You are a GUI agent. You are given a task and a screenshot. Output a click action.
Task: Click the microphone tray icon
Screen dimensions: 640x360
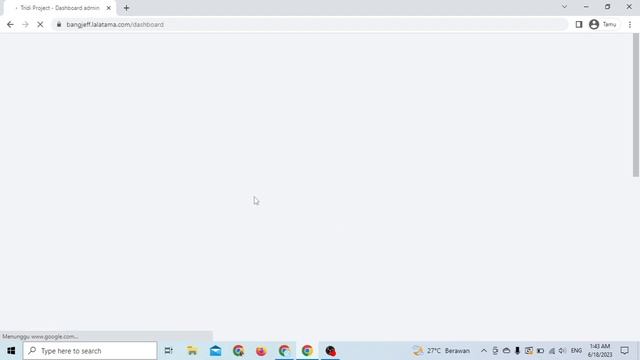pyautogui.click(x=517, y=351)
